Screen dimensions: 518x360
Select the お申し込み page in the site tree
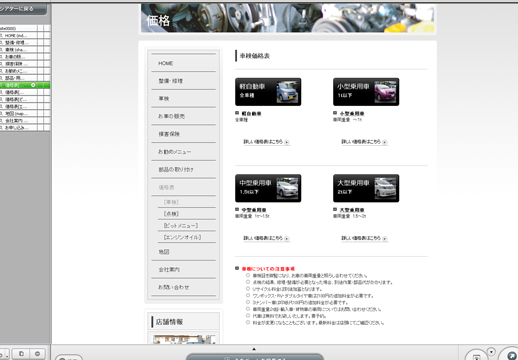tap(19, 128)
